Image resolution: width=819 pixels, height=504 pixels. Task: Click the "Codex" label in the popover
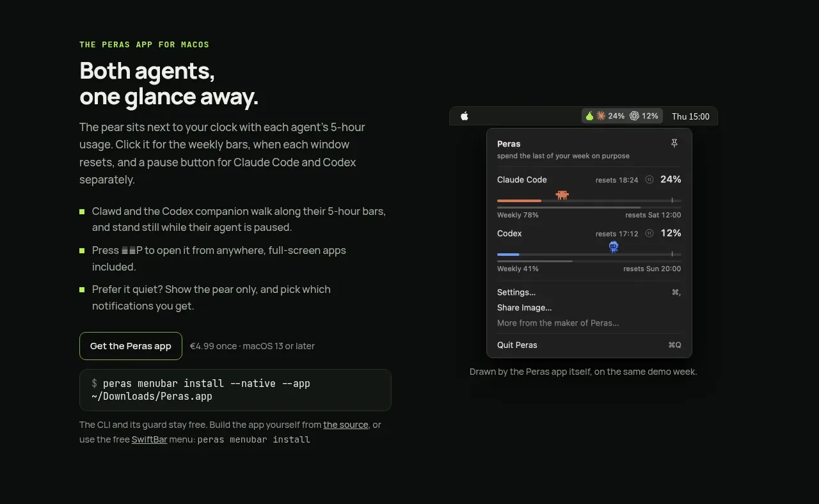(x=509, y=233)
